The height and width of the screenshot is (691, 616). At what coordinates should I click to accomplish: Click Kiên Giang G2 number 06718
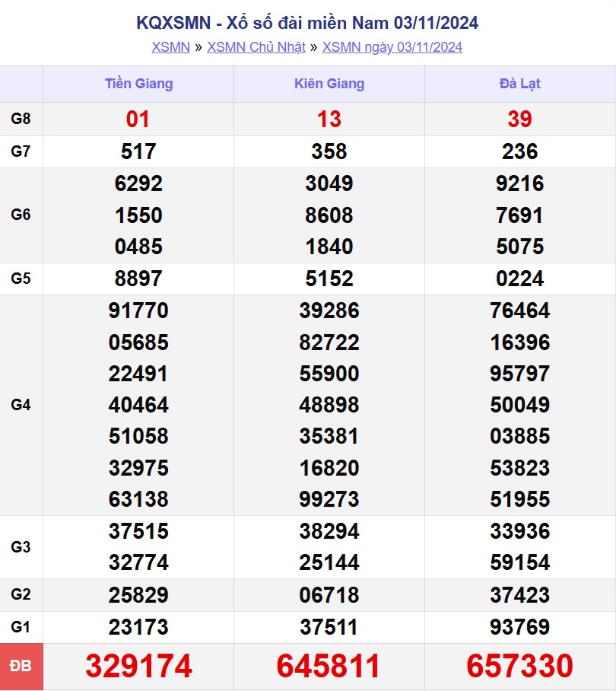(x=329, y=595)
